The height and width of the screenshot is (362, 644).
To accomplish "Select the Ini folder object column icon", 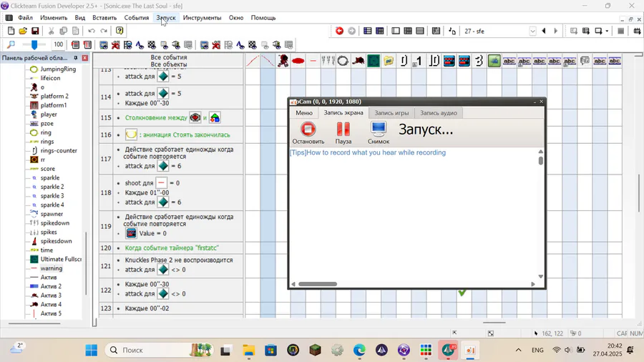I will [x=389, y=61].
